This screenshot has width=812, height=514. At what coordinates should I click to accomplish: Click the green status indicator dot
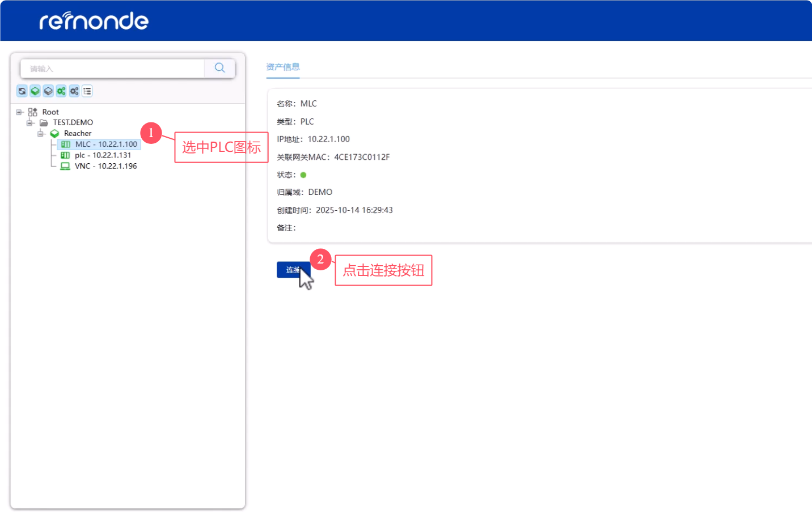tap(303, 175)
